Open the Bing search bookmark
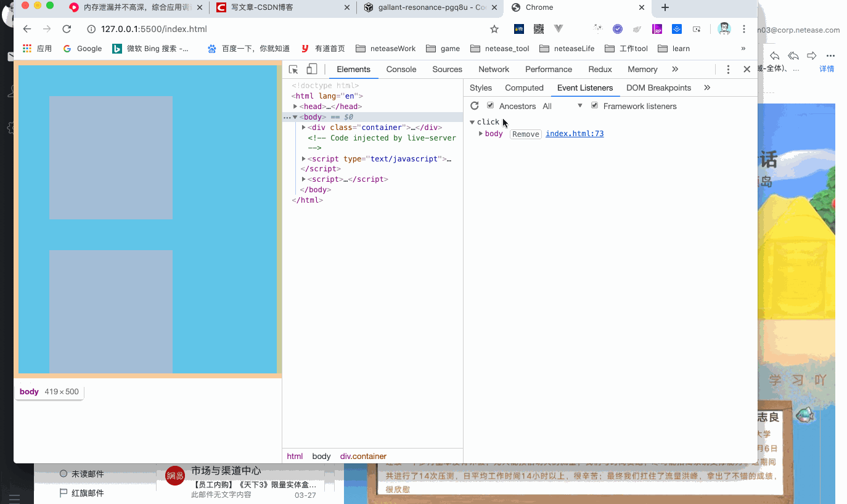This screenshot has width=847, height=504. coord(150,49)
